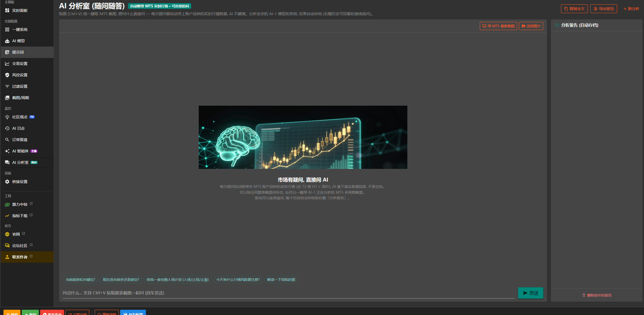Click the AI 模型 robot icon
This screenshot has height=315, width=644.
pos(7,41)
